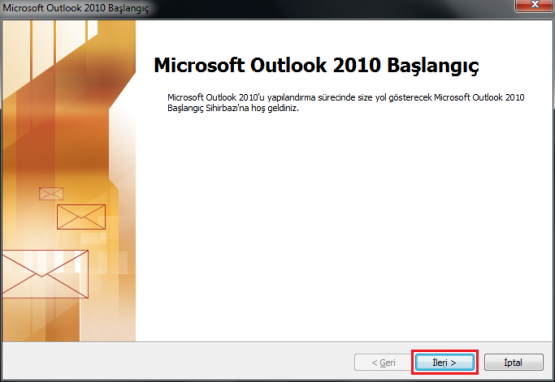The width and height of the screenshot is (555, 382).
Task: Click the İleri > button
Action: click(445, 362)
